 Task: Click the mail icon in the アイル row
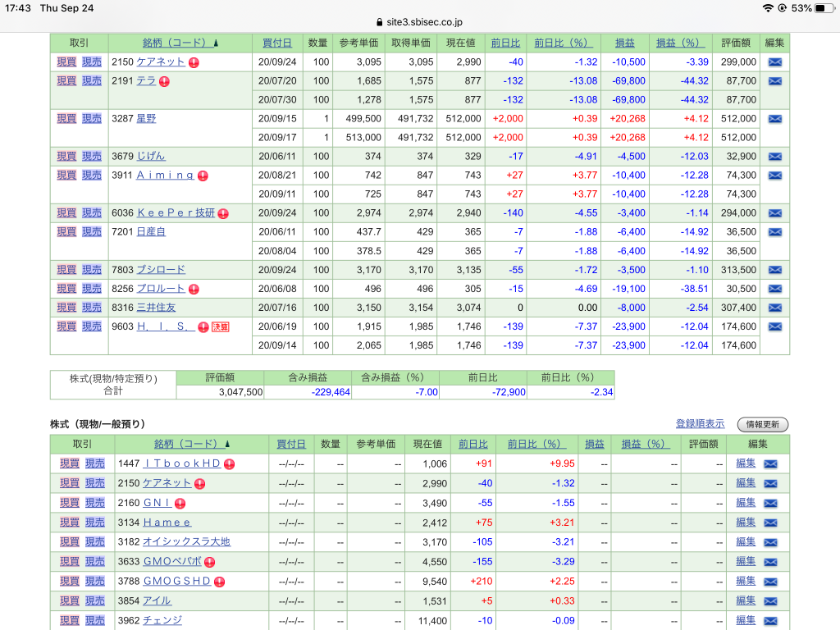point(770,601)
